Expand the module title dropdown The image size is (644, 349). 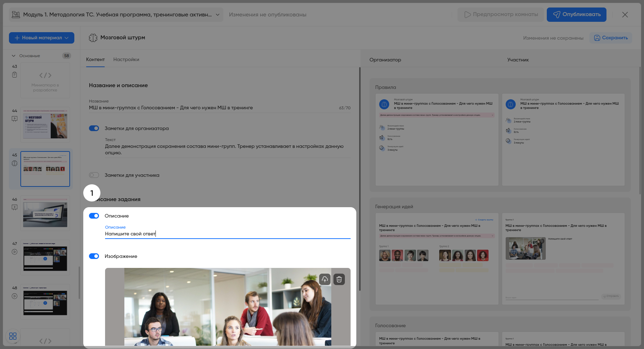(x=217, y=15)
